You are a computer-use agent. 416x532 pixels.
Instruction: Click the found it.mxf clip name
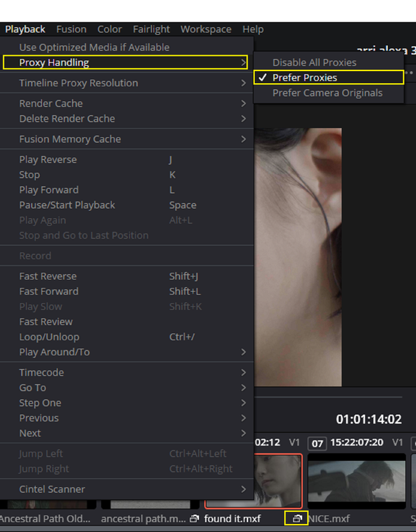coord(232,519)
